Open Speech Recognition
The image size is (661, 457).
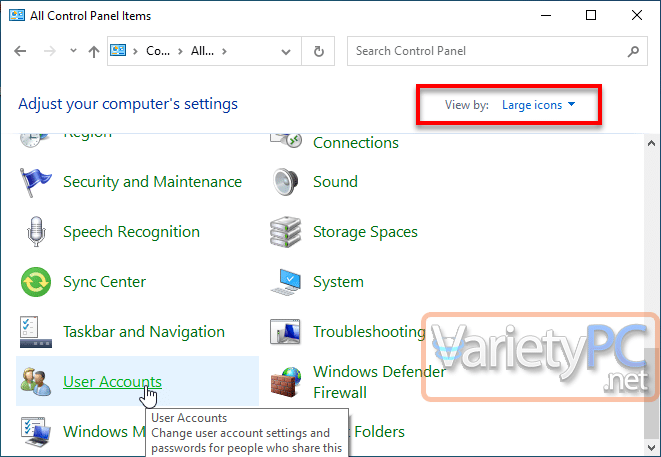coord(131,232)
